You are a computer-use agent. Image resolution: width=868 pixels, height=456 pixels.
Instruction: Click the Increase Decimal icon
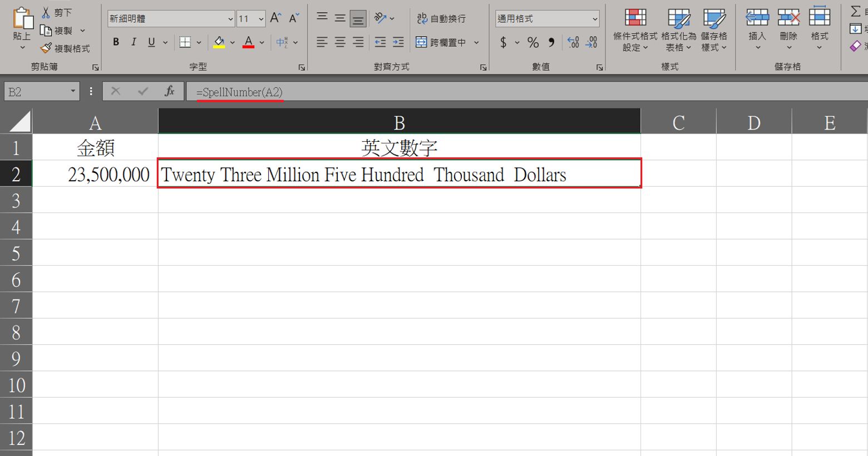tap(573, 42)
